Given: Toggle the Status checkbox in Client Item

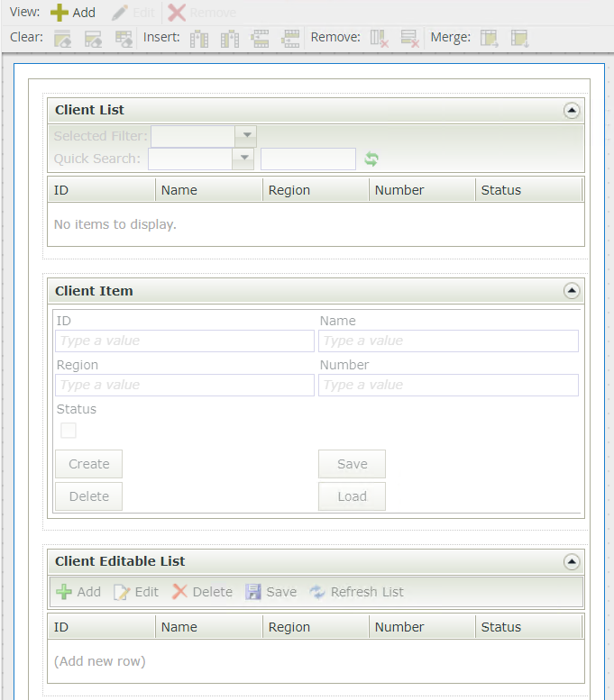Looking at the screenshot, I should (69, 431).
